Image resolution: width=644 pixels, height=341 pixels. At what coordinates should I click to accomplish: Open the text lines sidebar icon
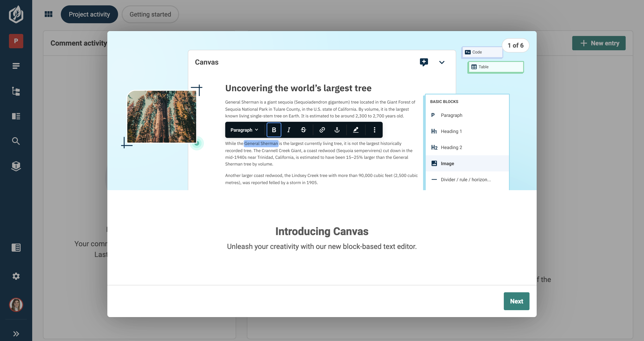16,66
